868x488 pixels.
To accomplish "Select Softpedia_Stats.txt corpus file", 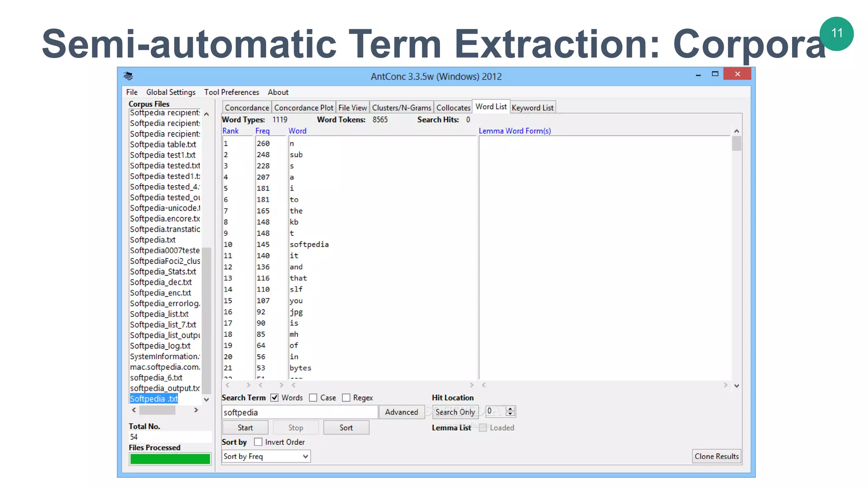I will click(163, 272).
